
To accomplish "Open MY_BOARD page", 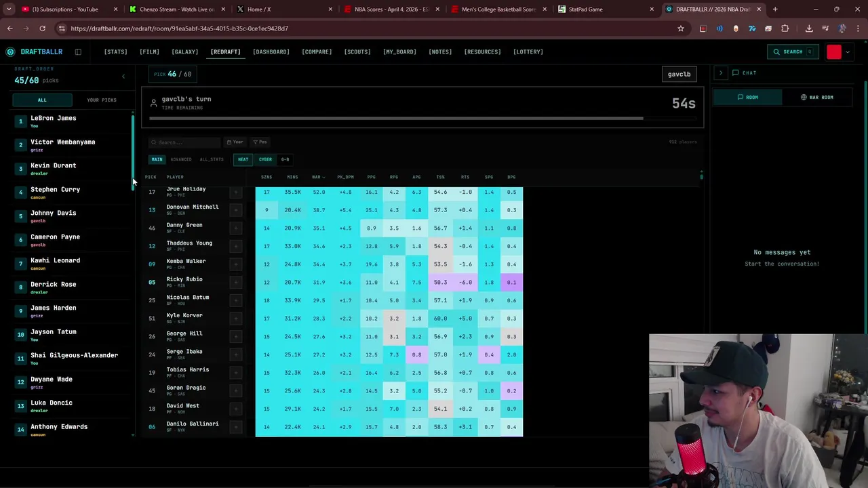I will [x=399, y=52].
